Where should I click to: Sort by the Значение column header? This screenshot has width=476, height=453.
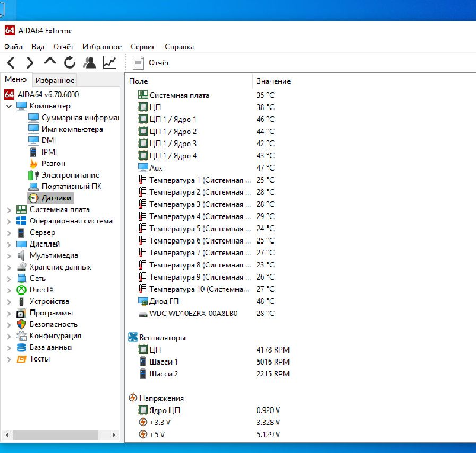tap(274, 81)
